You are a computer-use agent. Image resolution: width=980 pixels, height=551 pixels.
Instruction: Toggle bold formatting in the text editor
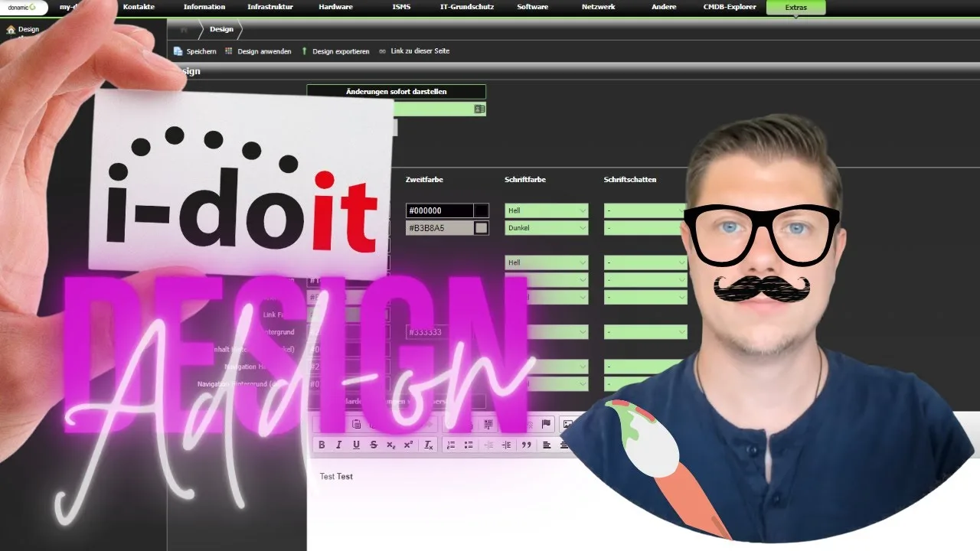click(322, 445)
